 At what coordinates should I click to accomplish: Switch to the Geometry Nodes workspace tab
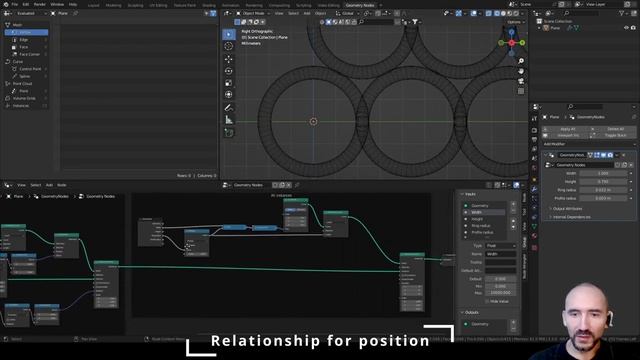(x=360, y=5)
